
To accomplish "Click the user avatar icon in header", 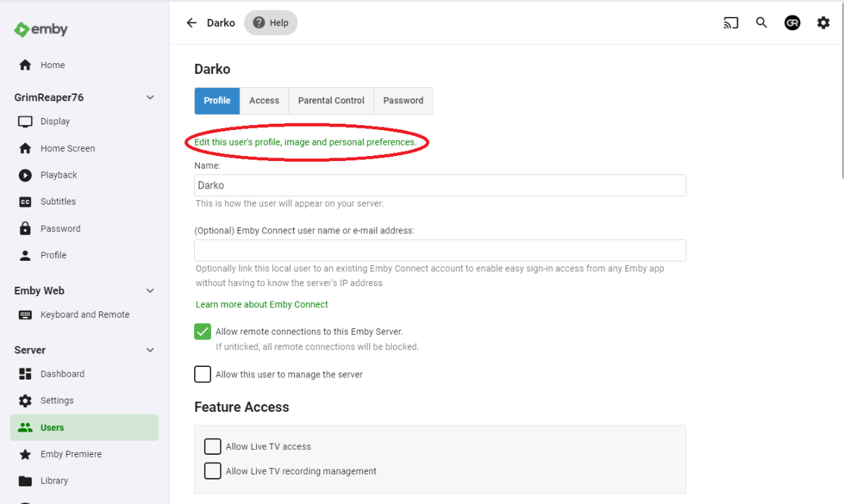I will pyautogui.click(x=792, y=22).
